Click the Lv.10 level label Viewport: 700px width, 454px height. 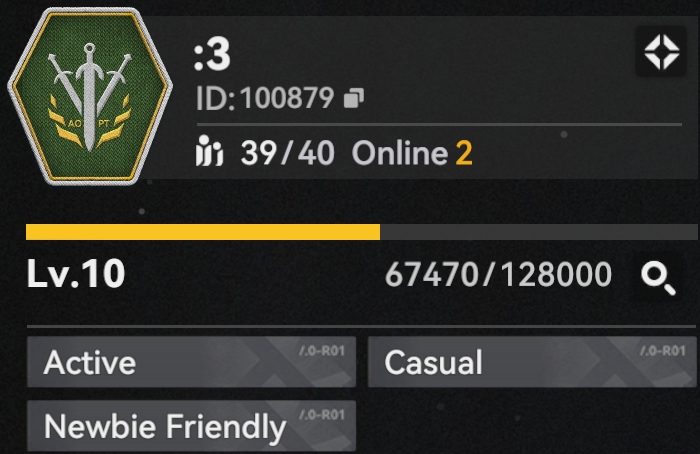pyautogui.click(x=76, y=274)
